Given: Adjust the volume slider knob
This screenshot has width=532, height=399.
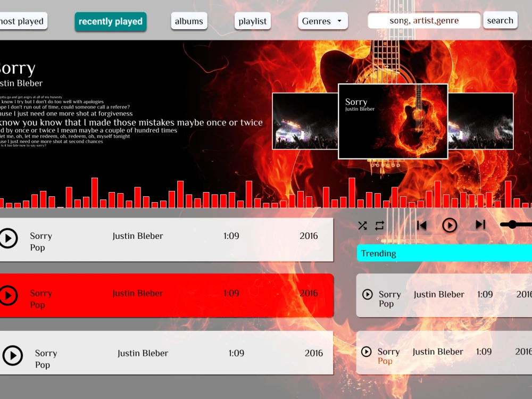Looking at the screenshot, I should [x=512, y=225].
